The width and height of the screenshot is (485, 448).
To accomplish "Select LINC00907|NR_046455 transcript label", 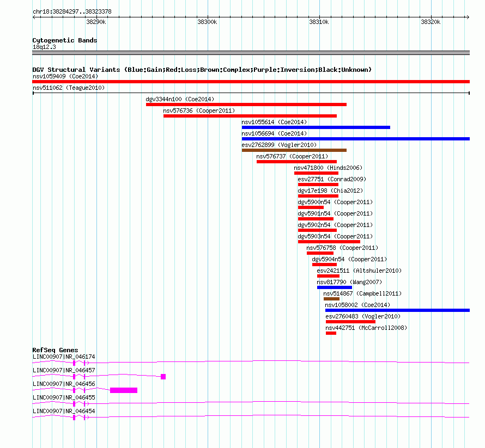I will (64, 397).
